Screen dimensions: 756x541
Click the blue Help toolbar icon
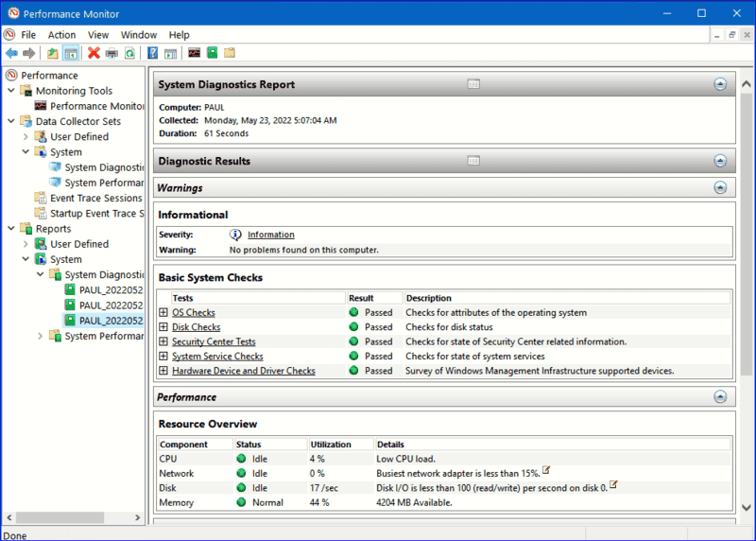[x=152, y=53]
